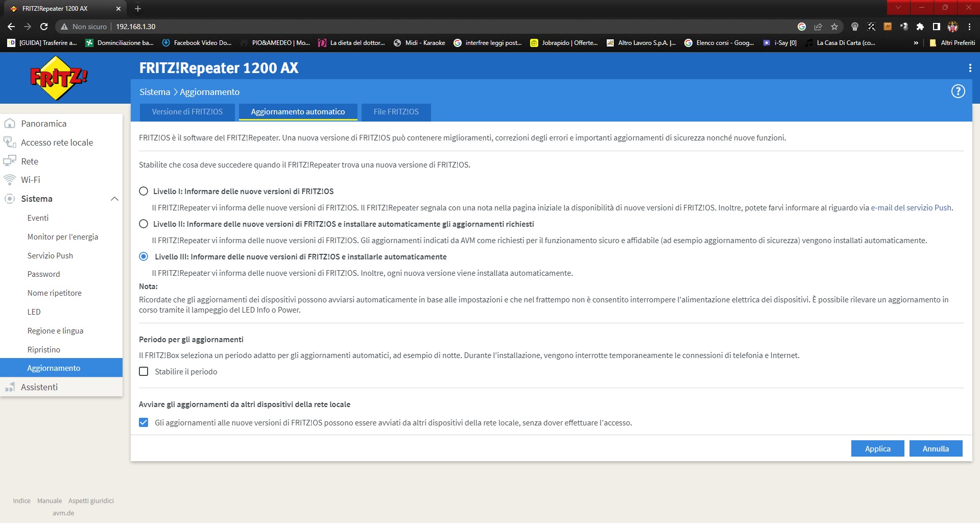The width and height of the screenshot is (980, 523).
Task: Open Aspetti giuridici footer link
Action: click(91, 501)
